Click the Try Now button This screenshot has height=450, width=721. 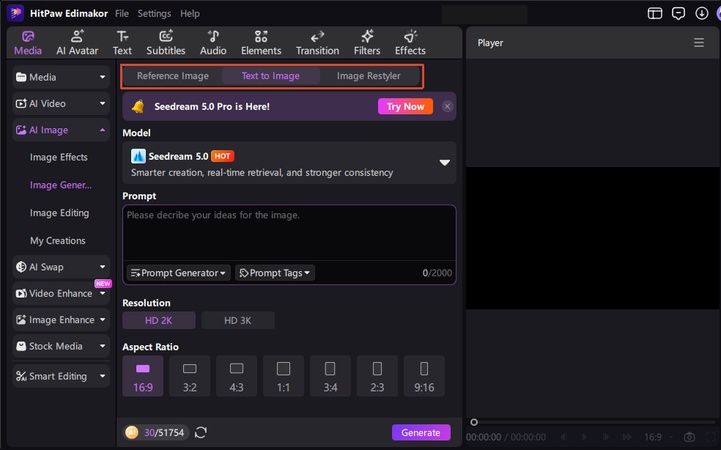coord(405,107)
